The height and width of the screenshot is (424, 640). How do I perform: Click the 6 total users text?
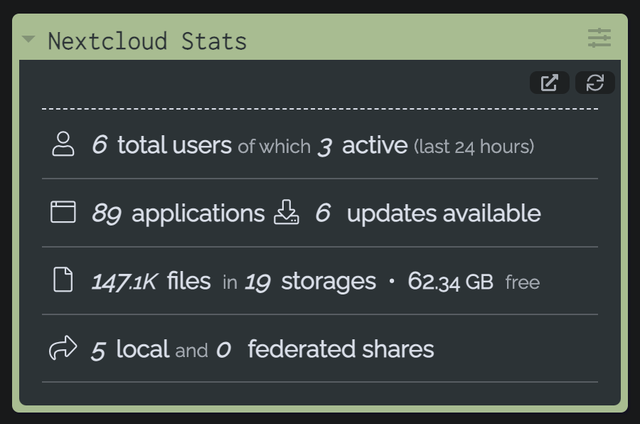[162, 145]
